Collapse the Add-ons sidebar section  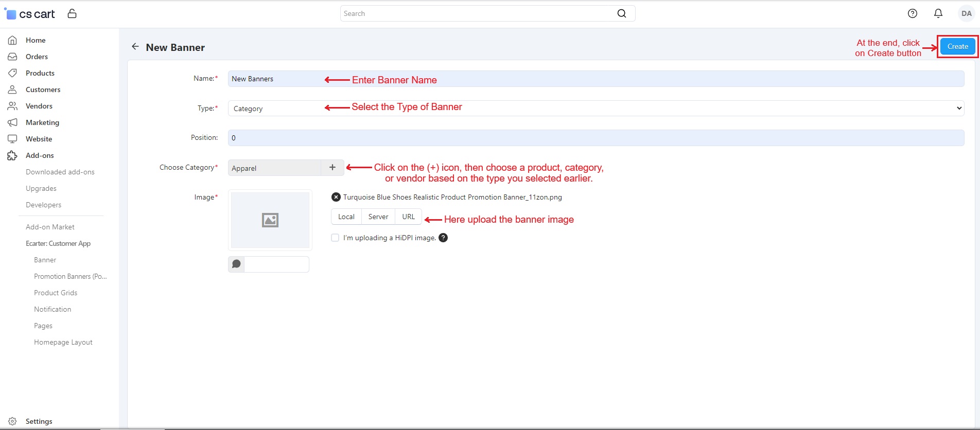pos(40,155)
